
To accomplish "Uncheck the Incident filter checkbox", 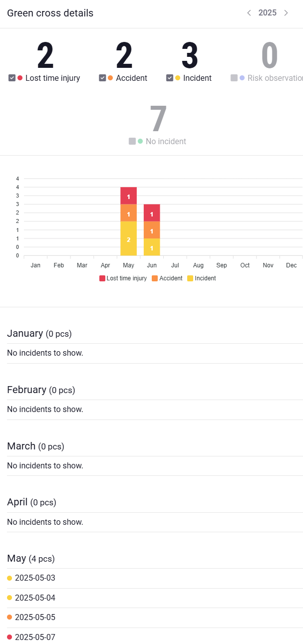I will click(x=170, y=78).
